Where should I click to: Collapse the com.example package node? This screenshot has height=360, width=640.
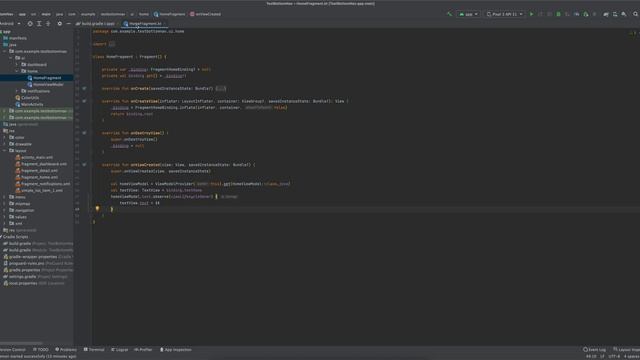[x=5, y=51]
